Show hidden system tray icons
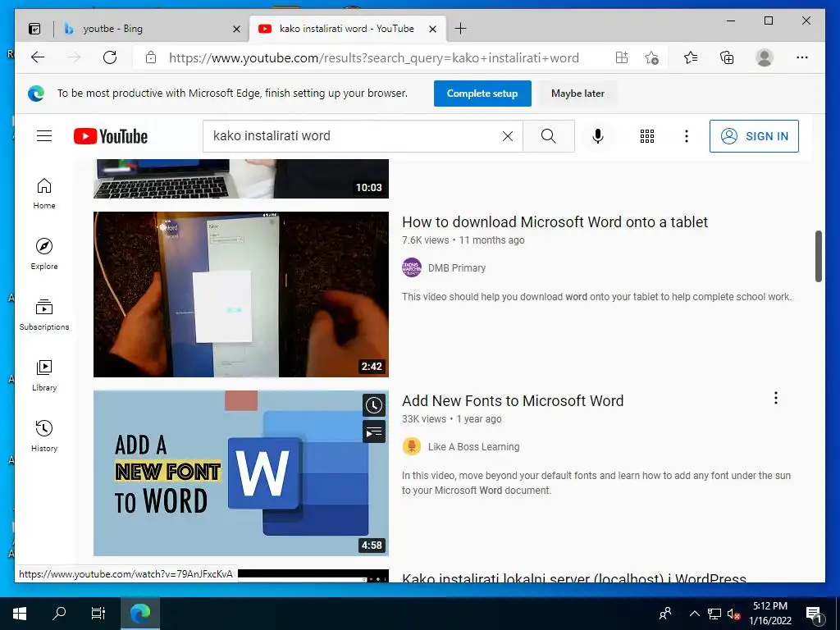Viewport: 840px width, 630px height. pyautogui.click(x=694, y=614)
